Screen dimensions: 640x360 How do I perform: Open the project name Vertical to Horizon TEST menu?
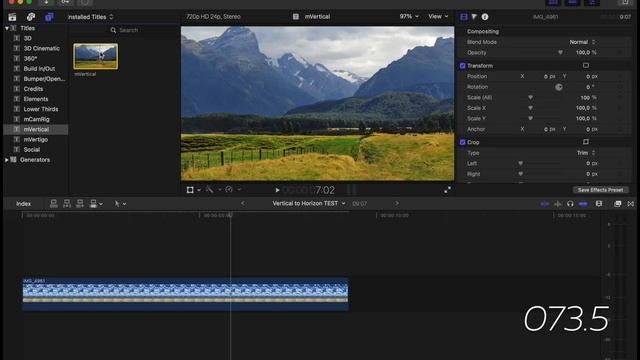coord(309,203)
